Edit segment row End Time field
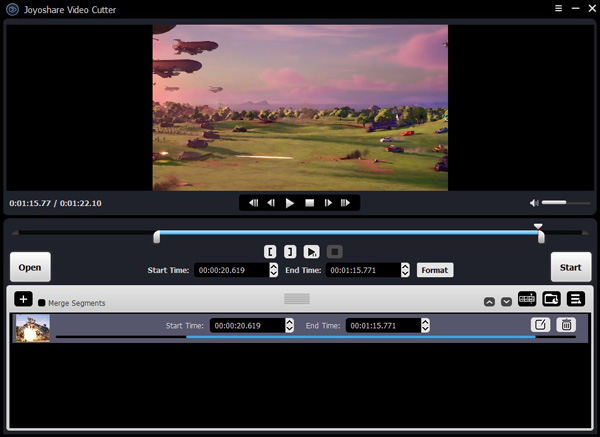The height and width of the screenshot is (437, 600). tap(383, 326)
